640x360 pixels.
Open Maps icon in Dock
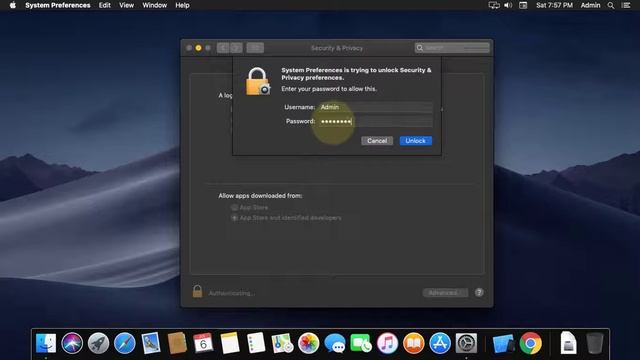point(282,343)
